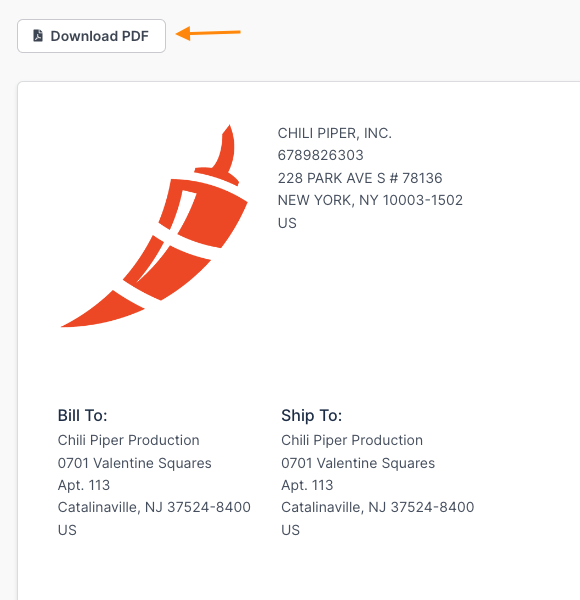Viewport: 580px width, 600px height.
Task: Click Apt. 113 under Bill To
Action: pyautogui.click(x=84, y=485)
